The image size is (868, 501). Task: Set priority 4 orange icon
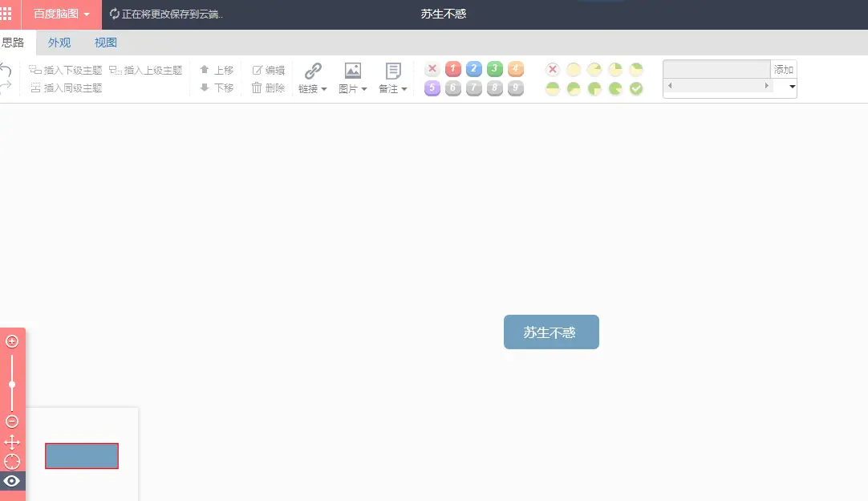coord(515,69)
